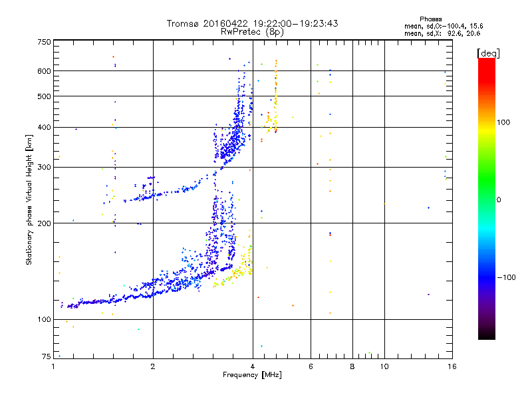Click the phase colorbar gradient
The height and width of the screenshot is (399, 532).
[x=487, y=199]
